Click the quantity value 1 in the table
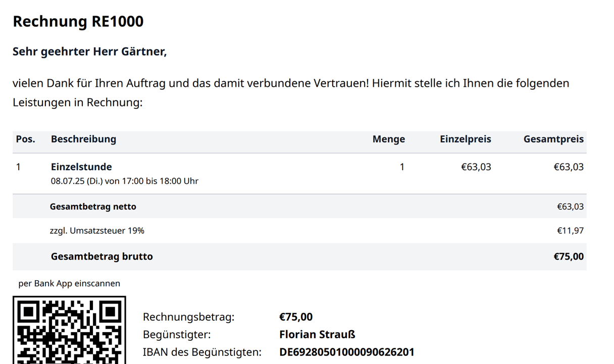This screenshot has width=614, height=364. click(402, 167)
